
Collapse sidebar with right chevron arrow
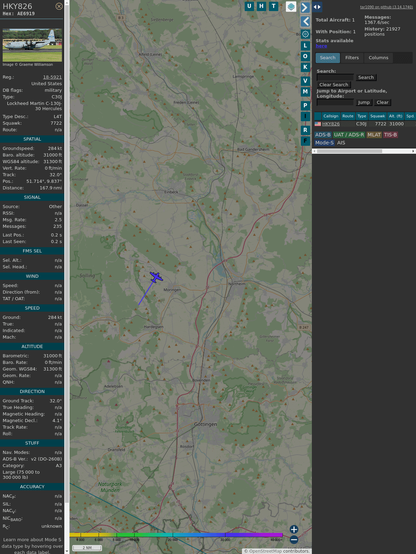coord(305,7)
